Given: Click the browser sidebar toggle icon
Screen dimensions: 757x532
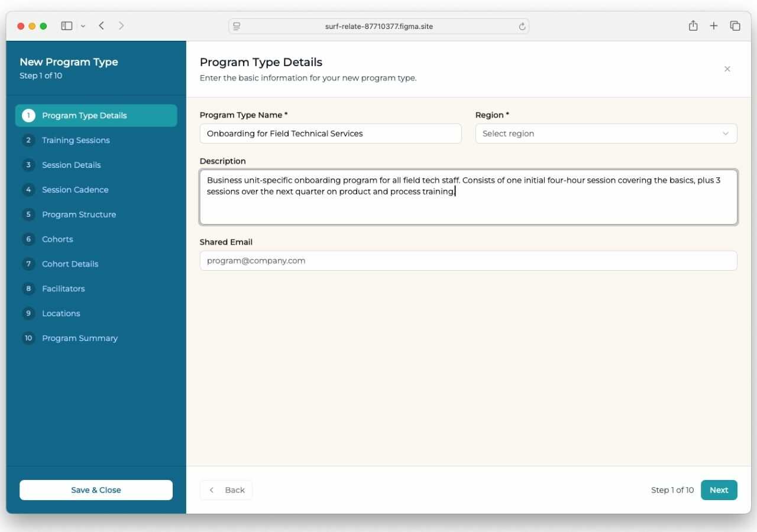Looking at the screenshot, I should click(67, 26).
